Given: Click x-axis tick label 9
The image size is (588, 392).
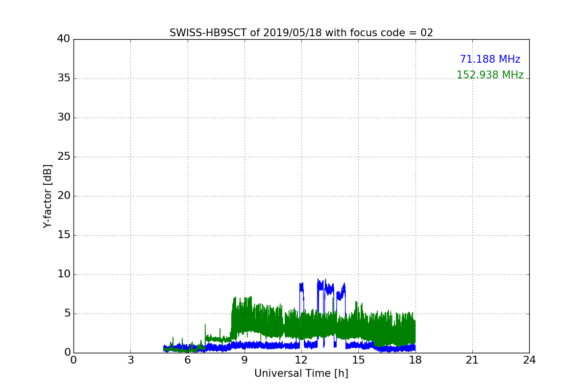Looking at the screenshot, I should pyautogui.click(x=245, y=360).
